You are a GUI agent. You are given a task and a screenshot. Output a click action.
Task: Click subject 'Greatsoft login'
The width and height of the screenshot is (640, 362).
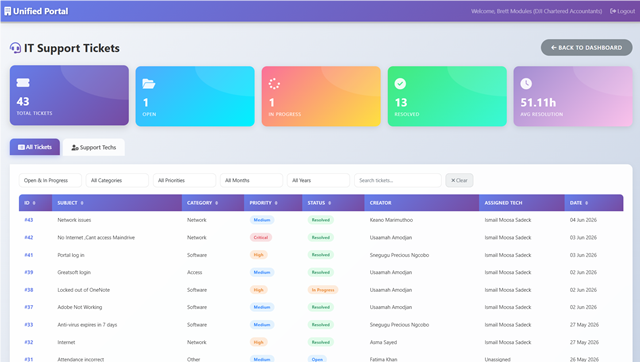point(74,272)
